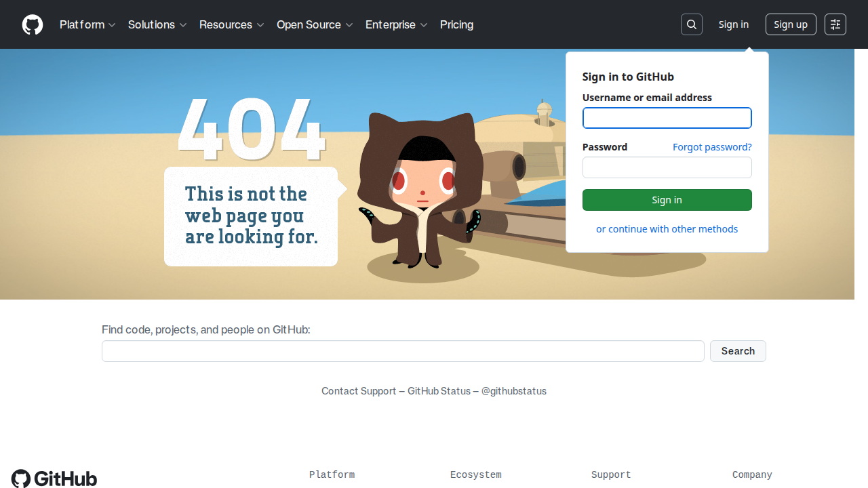Open the GitHub Status link

[439, 391]
